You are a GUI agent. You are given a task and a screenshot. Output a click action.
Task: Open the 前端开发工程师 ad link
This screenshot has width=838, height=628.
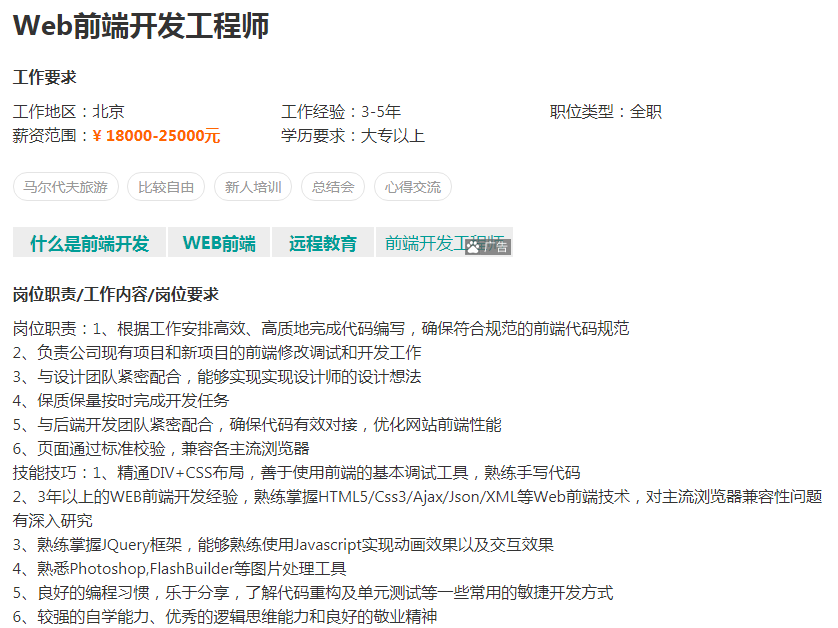click(444, 243)
